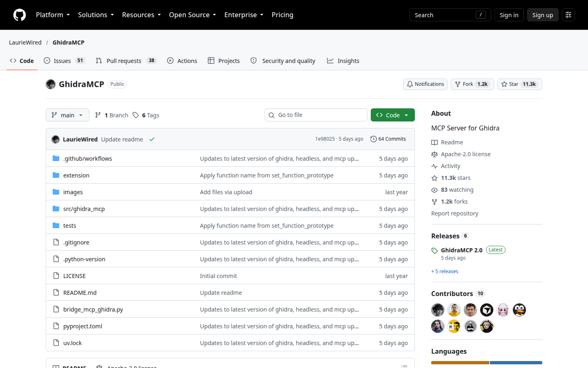Star the GhidraMCP repository

point(519,84)
